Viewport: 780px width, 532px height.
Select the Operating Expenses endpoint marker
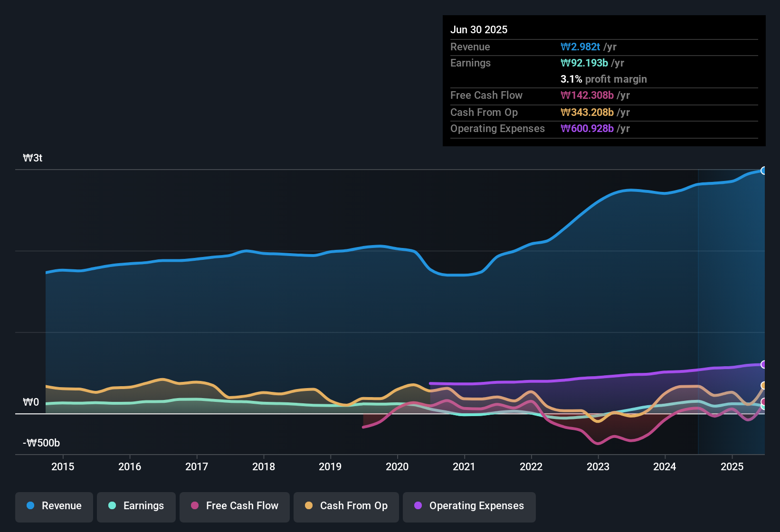764,365
